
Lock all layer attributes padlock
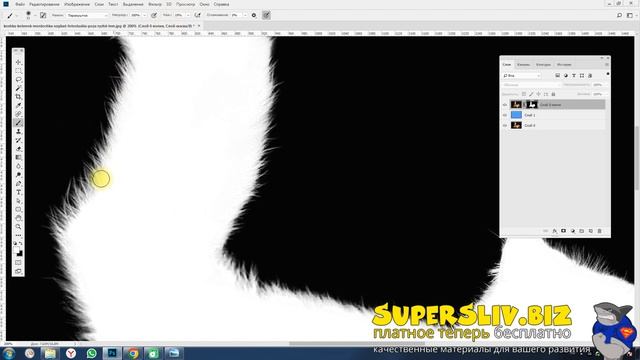pyautogui.click(x=553, y=94)
